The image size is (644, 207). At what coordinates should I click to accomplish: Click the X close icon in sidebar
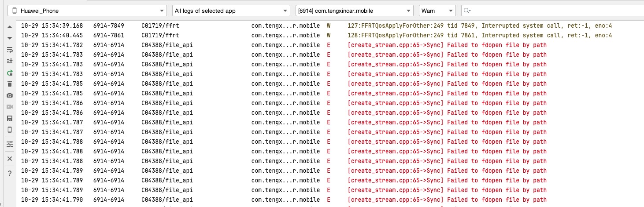point(10,158)
